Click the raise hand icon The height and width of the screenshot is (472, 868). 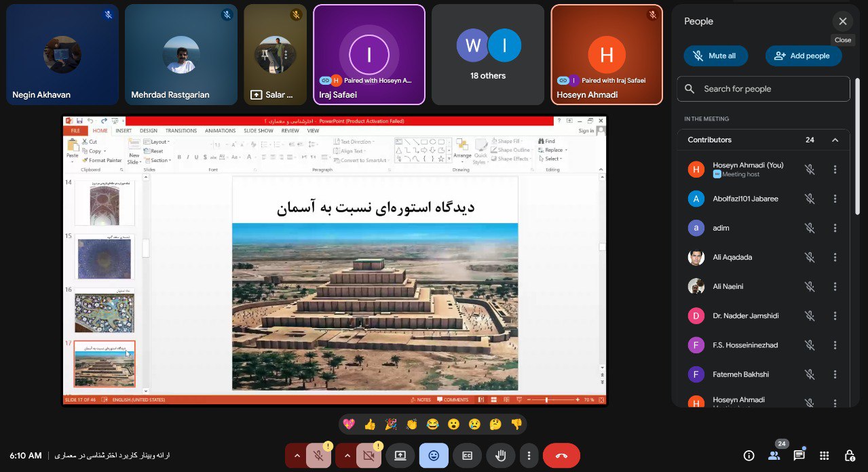pos(501,456)
